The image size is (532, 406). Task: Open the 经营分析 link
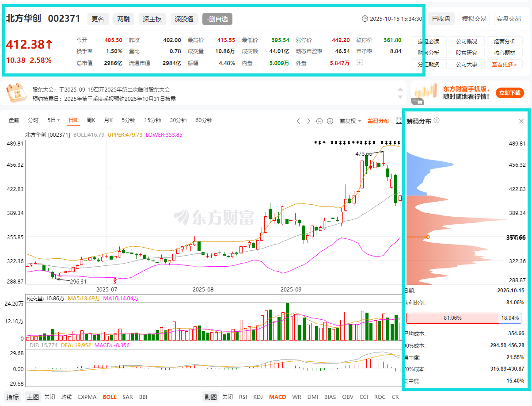[x=504, y=42]
